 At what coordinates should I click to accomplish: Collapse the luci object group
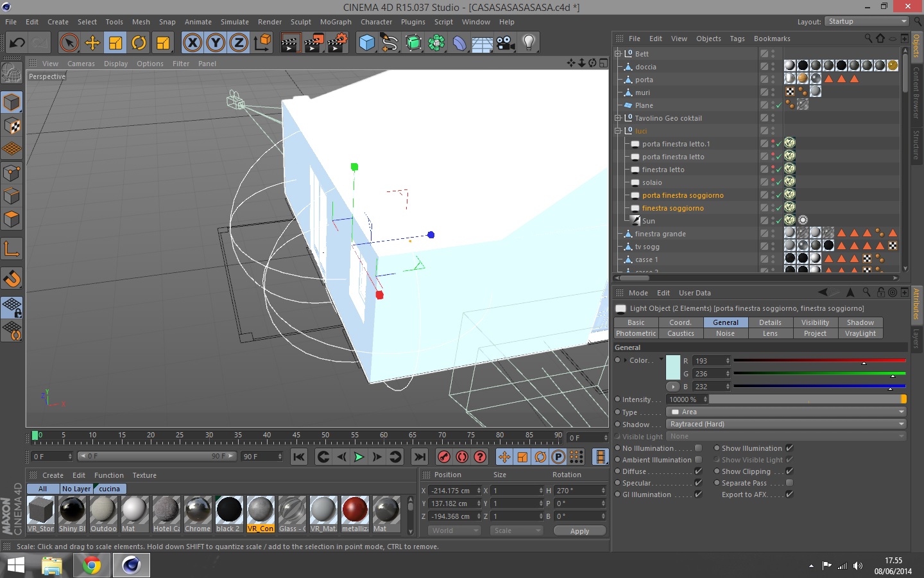pyautogui.click(x=618, y=131)
